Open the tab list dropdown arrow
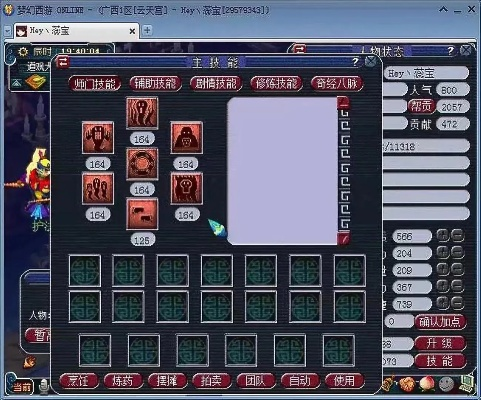This screenshot has width=481, height=400. pos(7,31)
